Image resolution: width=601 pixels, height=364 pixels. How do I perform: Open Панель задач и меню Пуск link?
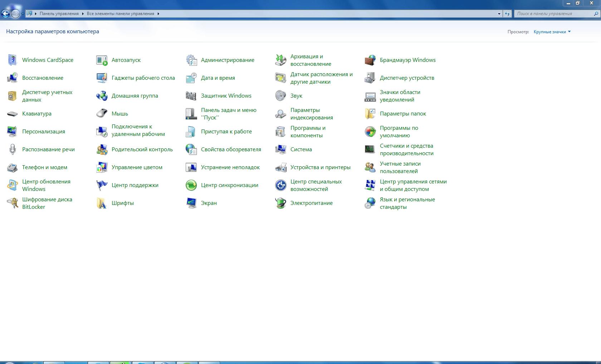click(x=229, y=114)
